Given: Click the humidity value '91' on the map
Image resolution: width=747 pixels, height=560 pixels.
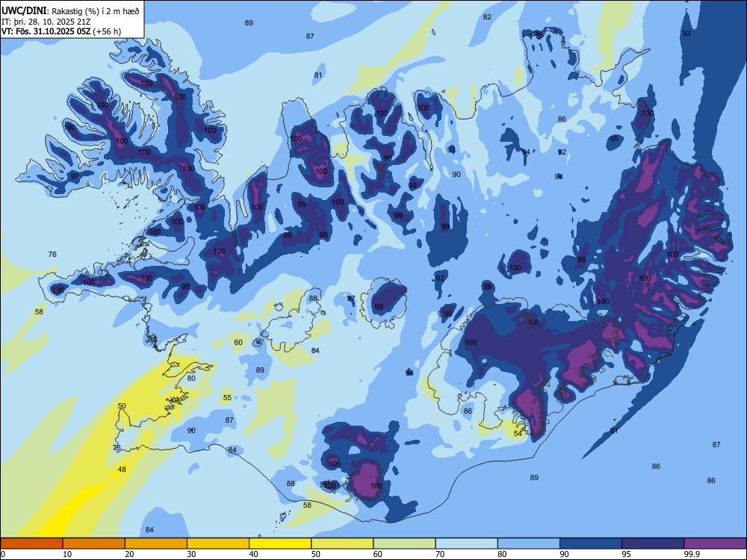Looking at the screenshot, I should click(614, 431).
